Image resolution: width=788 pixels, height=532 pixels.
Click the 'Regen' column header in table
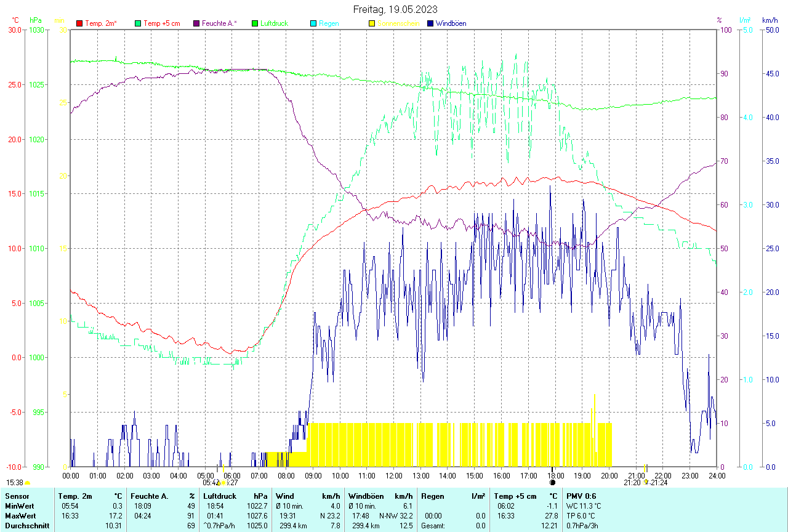coord(432,496)
